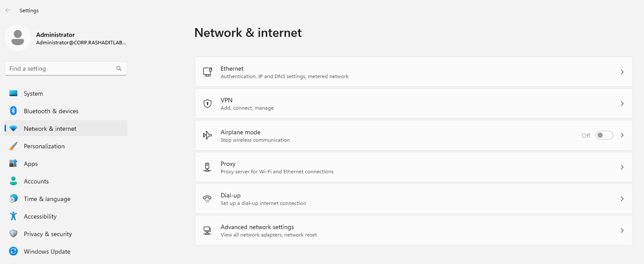This screenshot has width=644, height=264.
Task: Click the back arrow in Settings header
Action: pos(8,10)
